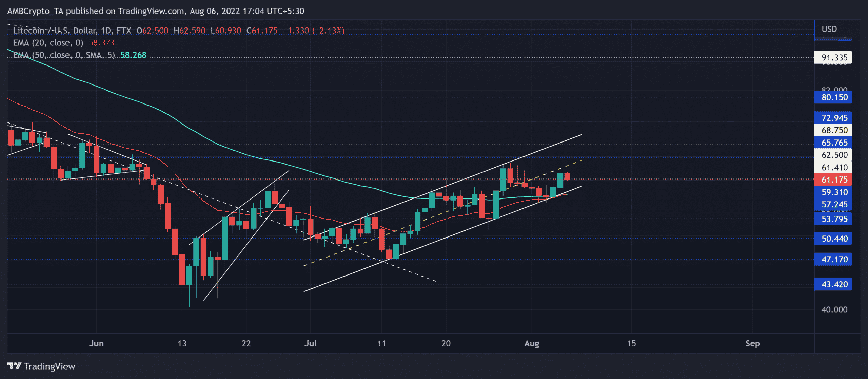This screenshot has width=868, height=379.
Task: Select the 57.245 price level label
Action: tap(833, 204)
